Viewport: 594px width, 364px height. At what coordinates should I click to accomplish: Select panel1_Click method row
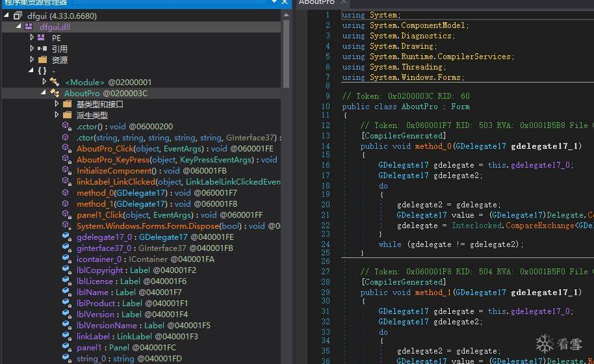(x=170, y=214)
